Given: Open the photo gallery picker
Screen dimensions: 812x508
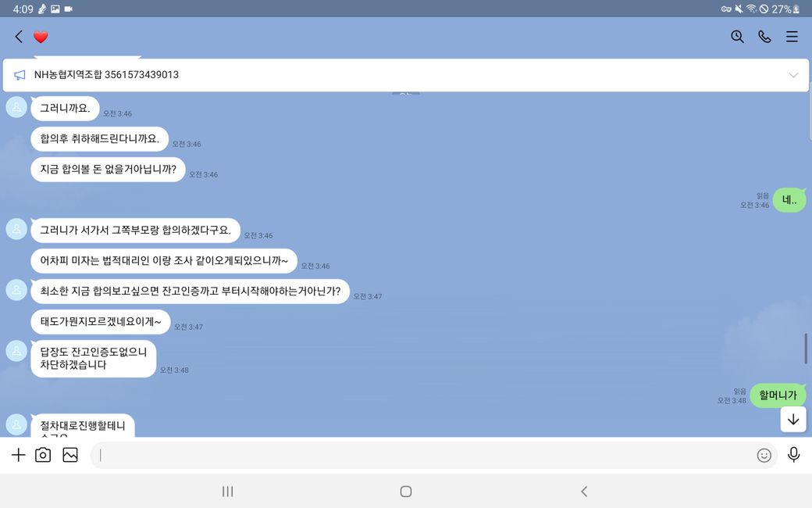Looking at the screenshot, I should 70,455.
